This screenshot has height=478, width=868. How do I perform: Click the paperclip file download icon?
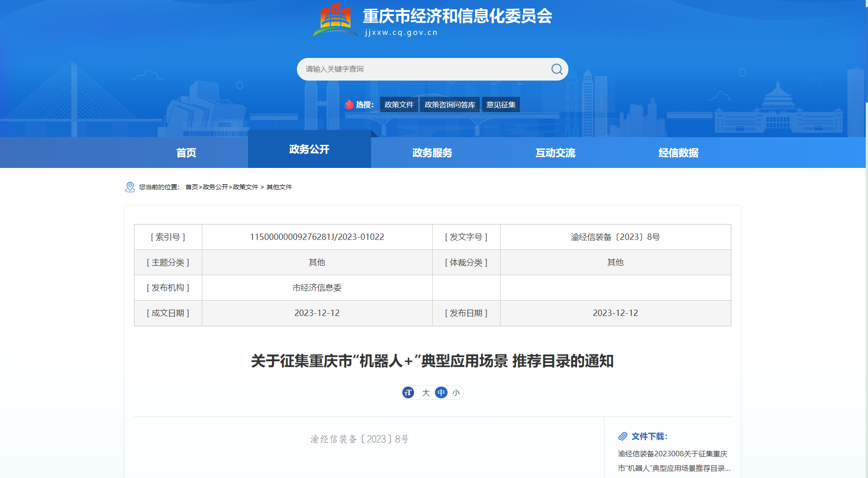tap(623, 436)
